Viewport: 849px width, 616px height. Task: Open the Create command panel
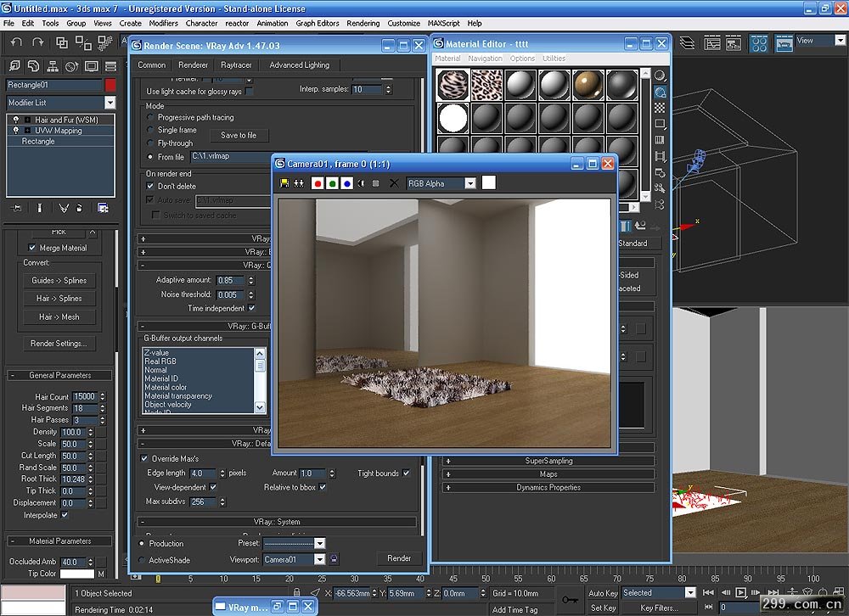pos(14,66)
